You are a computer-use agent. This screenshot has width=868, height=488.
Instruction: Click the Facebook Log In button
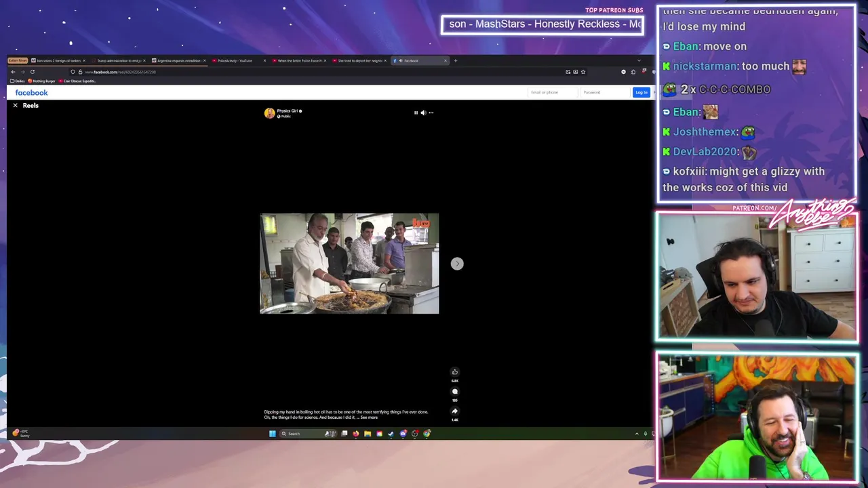(x=641, y=92)
